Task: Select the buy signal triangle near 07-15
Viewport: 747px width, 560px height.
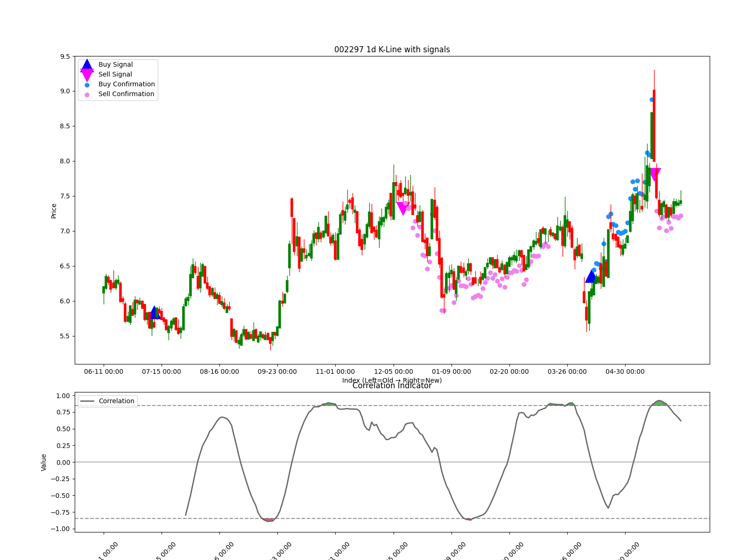Action: tap(155, 313)
